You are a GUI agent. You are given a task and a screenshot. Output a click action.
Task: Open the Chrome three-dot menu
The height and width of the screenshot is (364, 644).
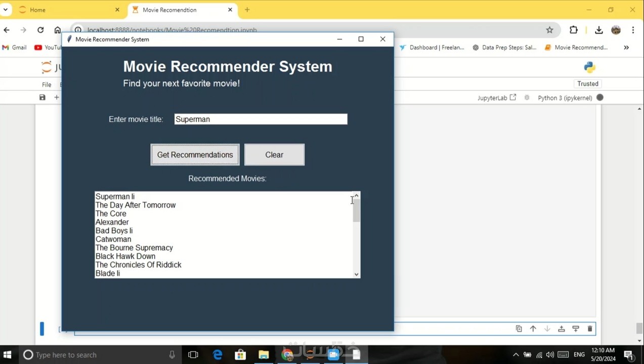pyautogui.click(x=633, y=30)
